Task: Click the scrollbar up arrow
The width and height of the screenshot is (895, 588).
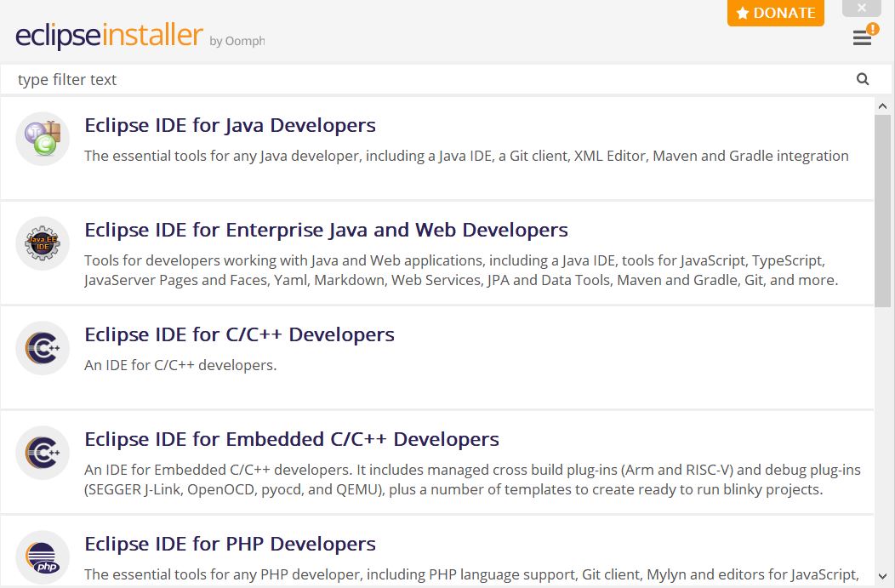Action: coord(882,106)
